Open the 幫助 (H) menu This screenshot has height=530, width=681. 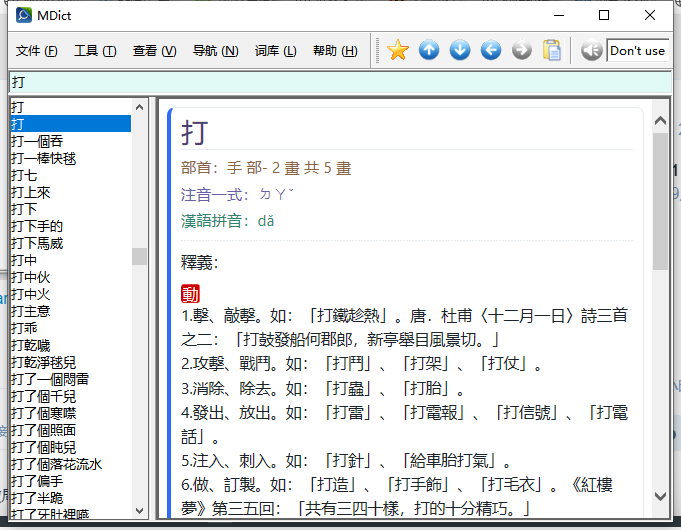335,51
